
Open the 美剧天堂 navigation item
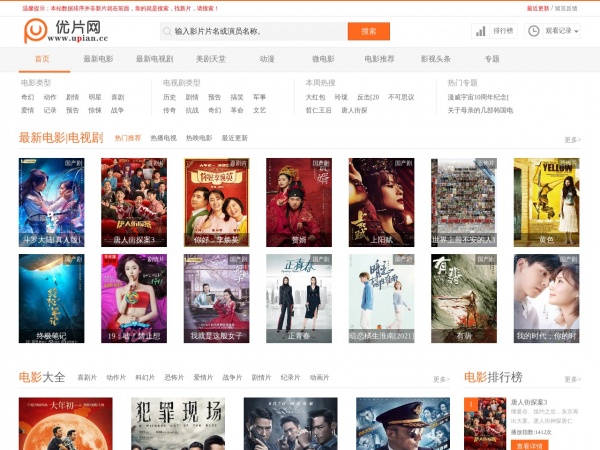(211, 59)
